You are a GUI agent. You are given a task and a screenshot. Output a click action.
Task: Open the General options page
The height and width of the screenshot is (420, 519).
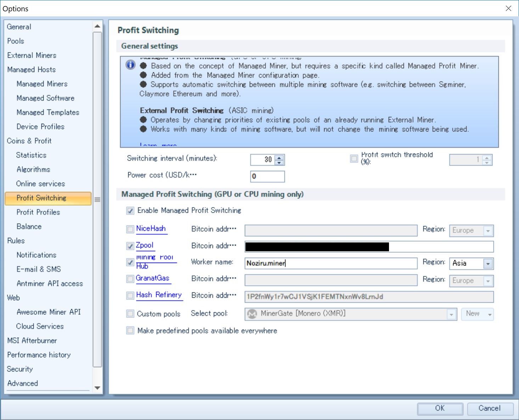pos(19,27)
